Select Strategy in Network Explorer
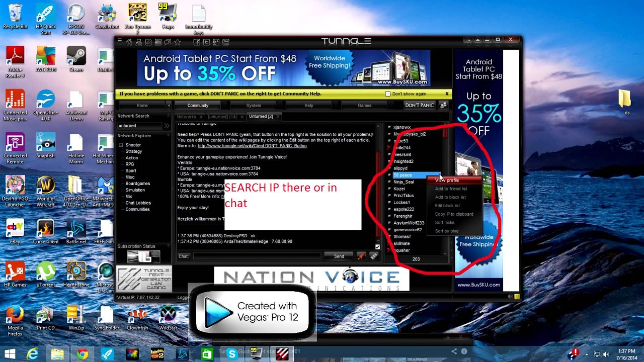Image resolution: width=644 pixels, height=362 pixels. [x=134, y=151]
